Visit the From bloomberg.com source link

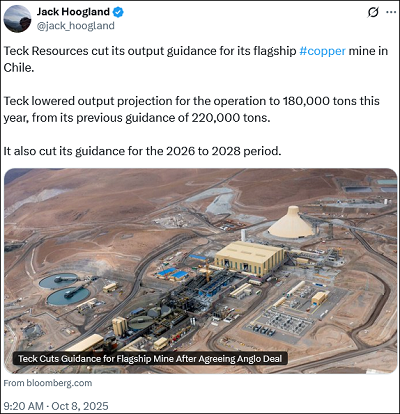pyautogui.click(x=48, y=383)
